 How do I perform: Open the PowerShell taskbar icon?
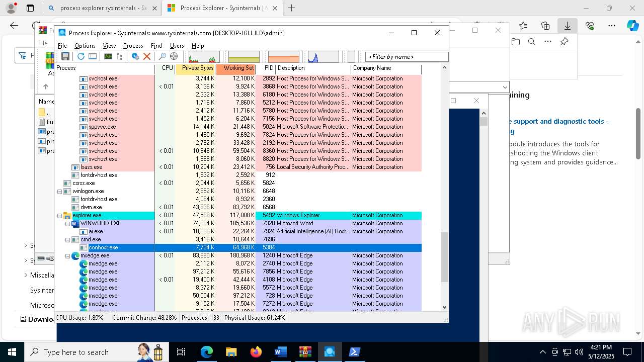(x=354, y=352)
